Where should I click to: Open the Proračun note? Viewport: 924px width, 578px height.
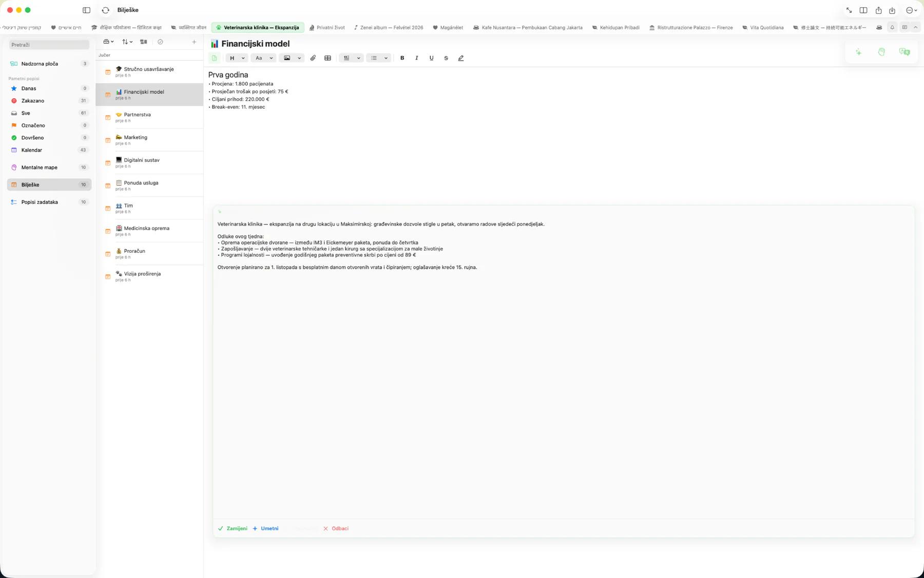[x=150, y=254]
